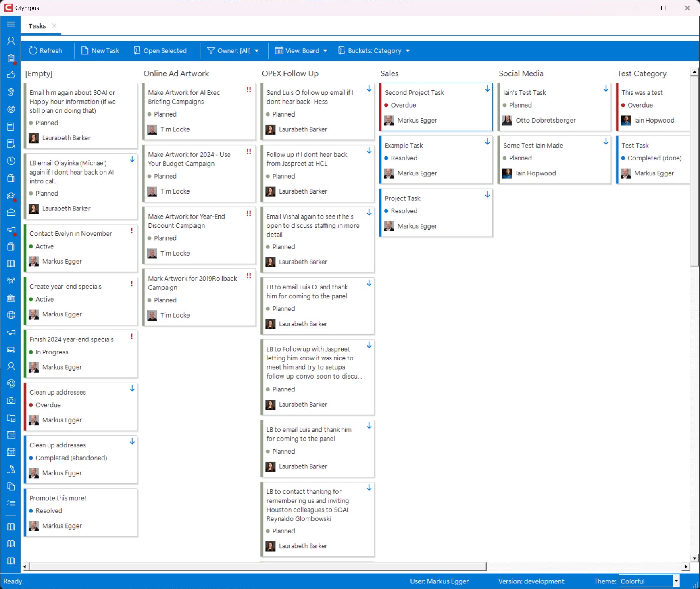Click the priority arrow on Iain's Test Task
This screenshot has height=589, width=700.
606,89
